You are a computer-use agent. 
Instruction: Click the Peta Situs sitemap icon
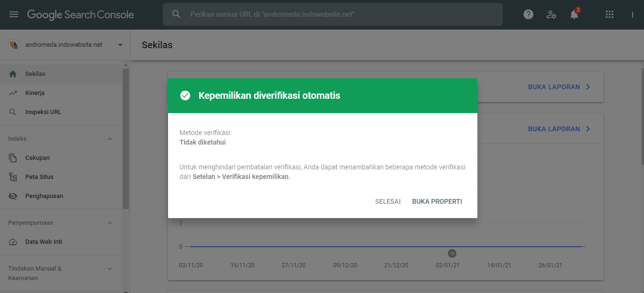12,177
